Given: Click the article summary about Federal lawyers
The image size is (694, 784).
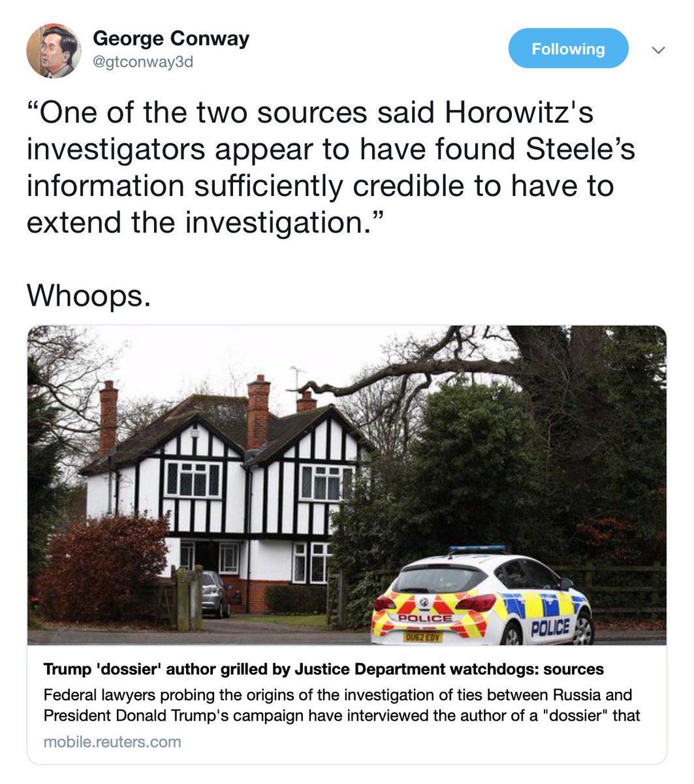Looking at the screenshot, I should 342,705.
